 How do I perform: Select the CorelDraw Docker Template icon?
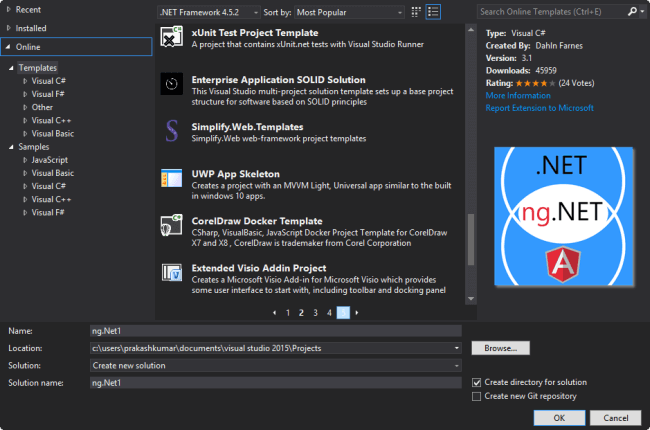(x=172, y=225)
